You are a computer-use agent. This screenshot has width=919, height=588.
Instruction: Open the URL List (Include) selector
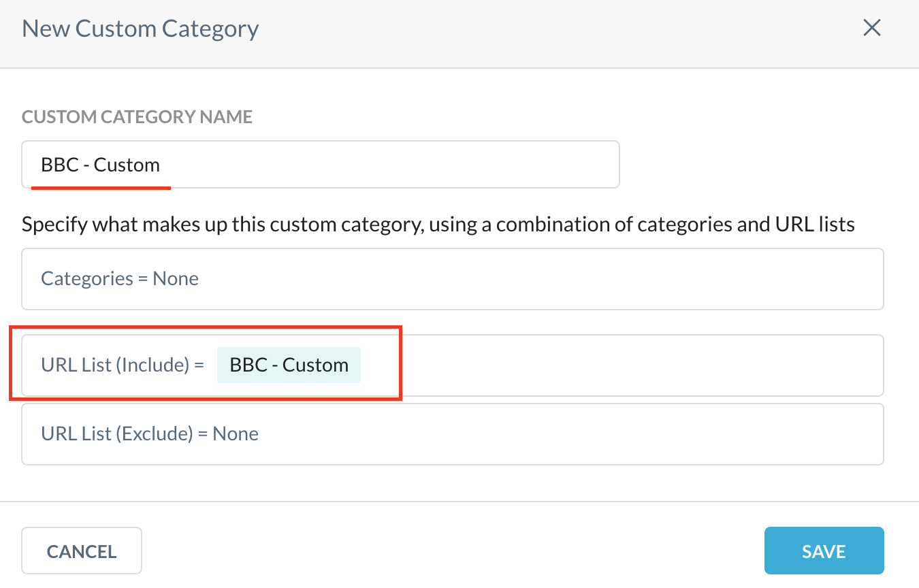click(453, 365)
